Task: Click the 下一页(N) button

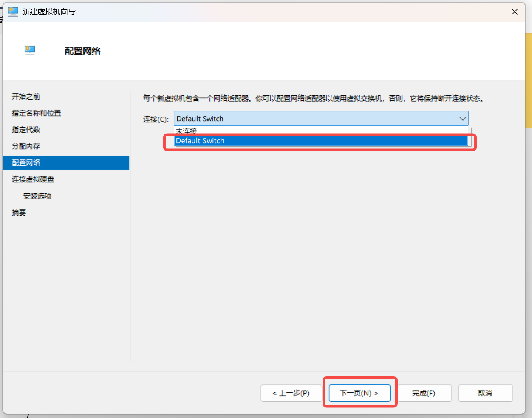Action: (x=359, y=393)
